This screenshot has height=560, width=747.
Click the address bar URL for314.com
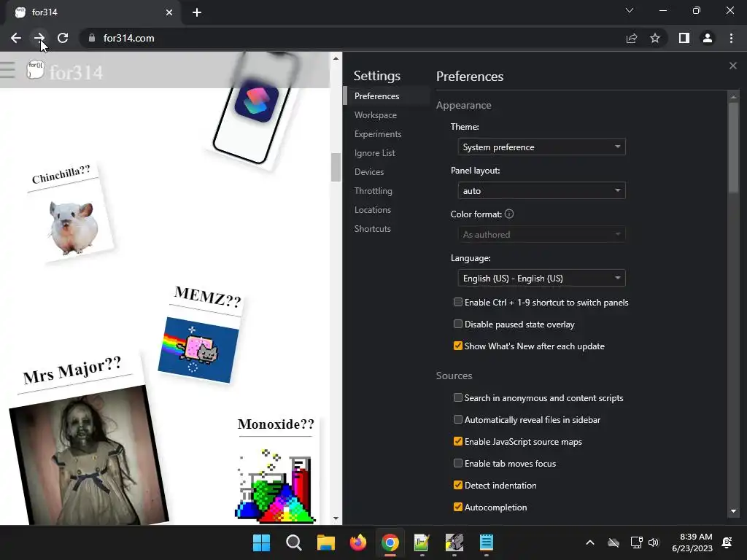coord(128,38)
